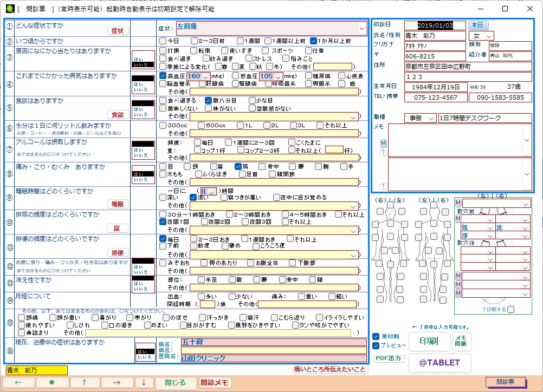Toggle 夜間1回 urination checkbox
This screenshot has height=392, width=543.
163,221
